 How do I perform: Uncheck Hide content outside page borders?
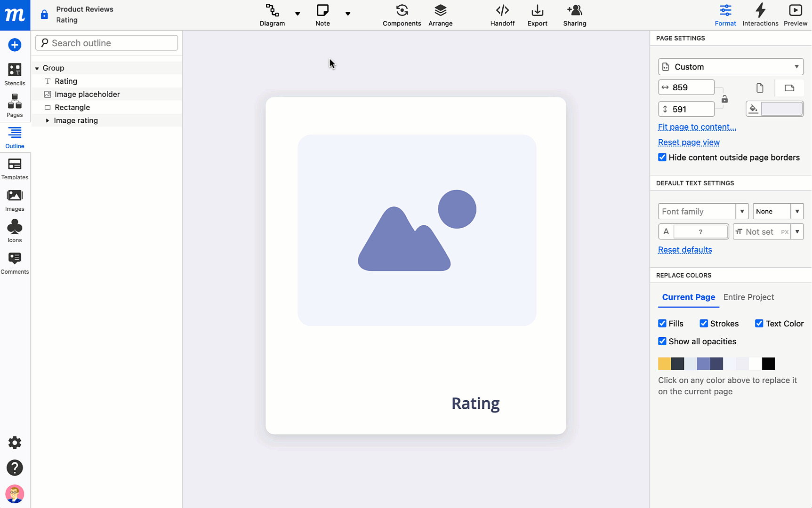662,158
